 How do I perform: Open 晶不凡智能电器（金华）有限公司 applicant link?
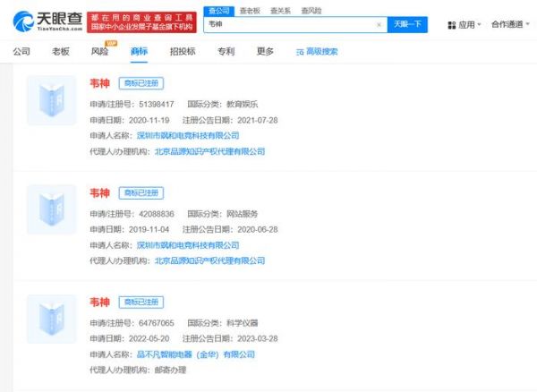[x=194, y=354]
